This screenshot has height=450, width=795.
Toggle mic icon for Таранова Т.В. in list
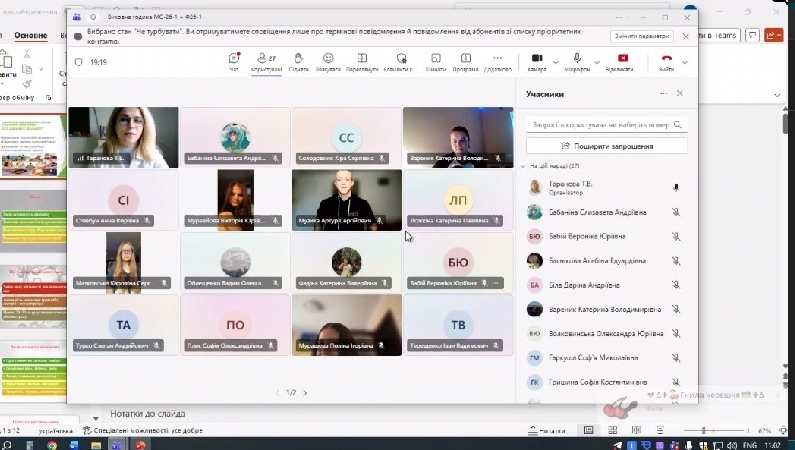pyautogui.click(x=676, y=188)
